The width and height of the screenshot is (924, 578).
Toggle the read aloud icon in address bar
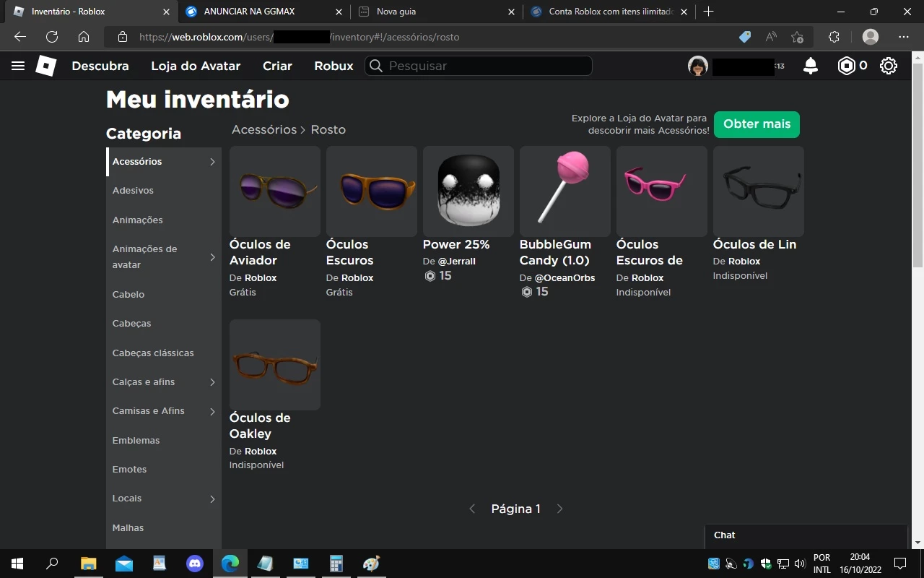(771, 37)
